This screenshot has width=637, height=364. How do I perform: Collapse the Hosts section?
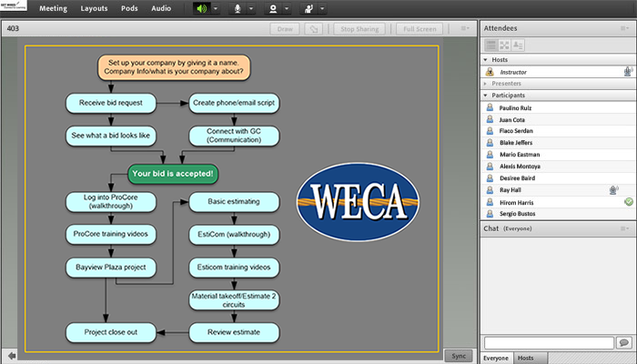(x=486, y=59)
